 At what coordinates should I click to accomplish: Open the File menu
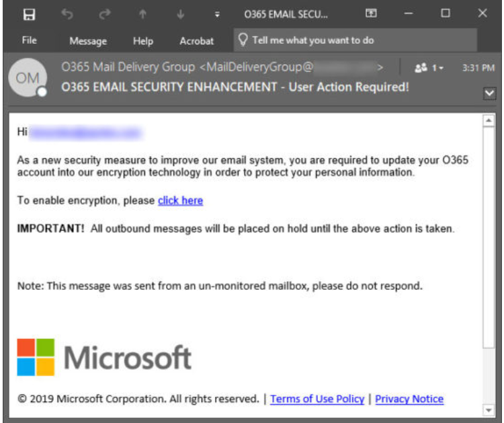point(29,40)
